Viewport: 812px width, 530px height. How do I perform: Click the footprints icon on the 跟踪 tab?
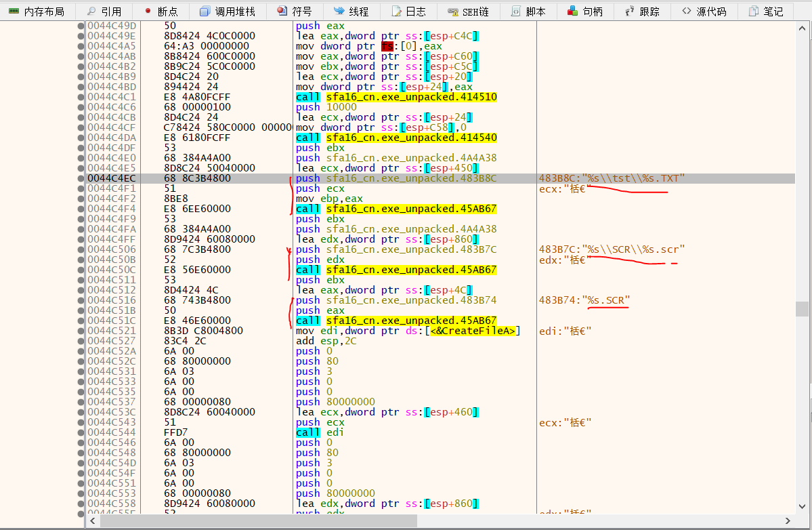630,12
